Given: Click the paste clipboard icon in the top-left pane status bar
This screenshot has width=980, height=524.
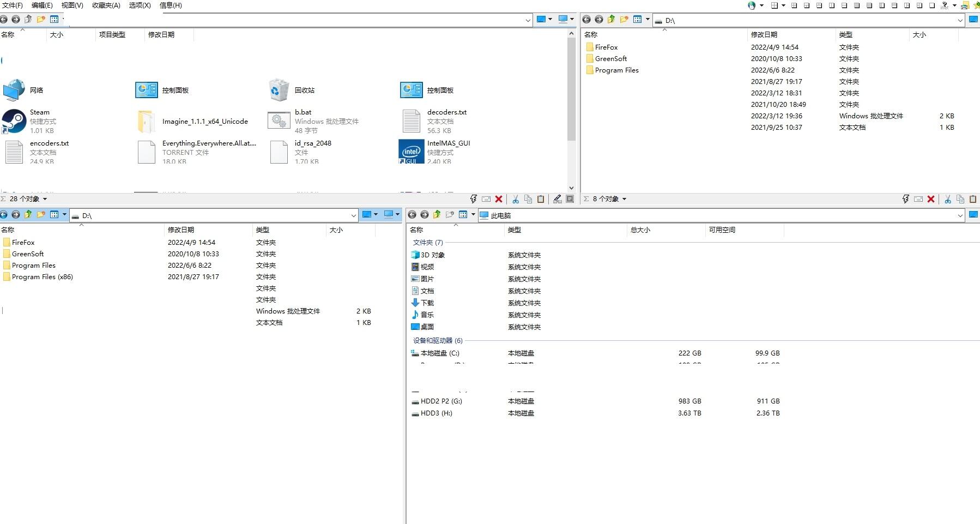Looking at the screenshot, I should pos(541,199).
